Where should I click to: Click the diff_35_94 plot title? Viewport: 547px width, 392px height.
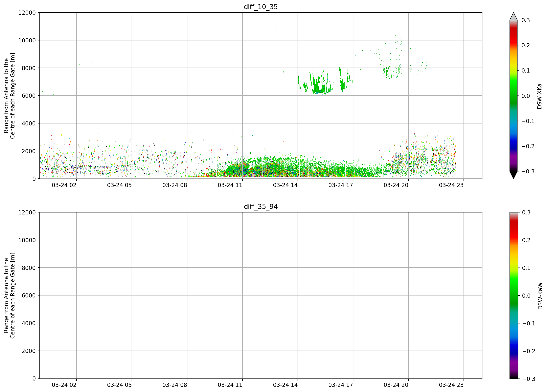pos(261,207)
